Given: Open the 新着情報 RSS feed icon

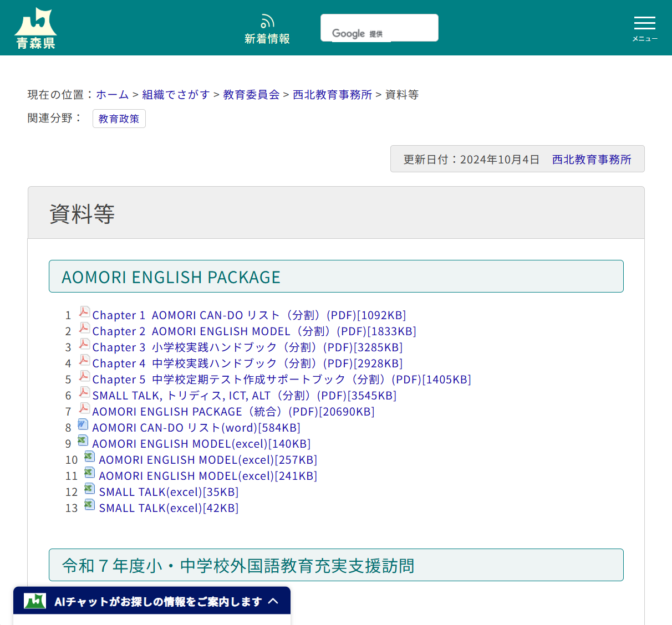Looking at the screenshot, I should (x=267, y=22).
